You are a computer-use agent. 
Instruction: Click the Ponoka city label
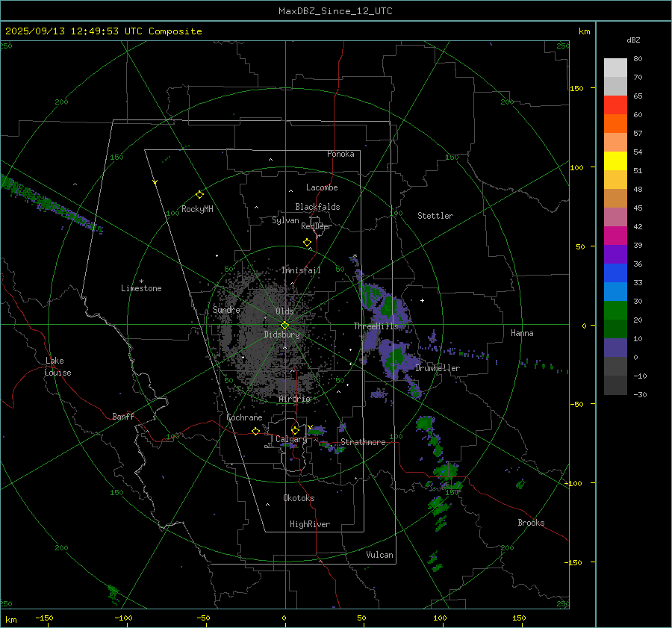pos(340,154)
